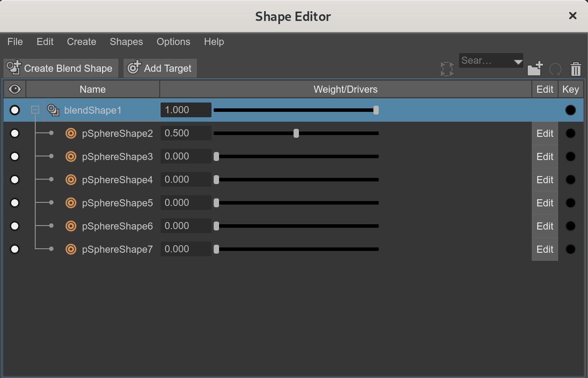Click the refresh circular arrow icon
588x378 pixels.
[x=555, y=69]
